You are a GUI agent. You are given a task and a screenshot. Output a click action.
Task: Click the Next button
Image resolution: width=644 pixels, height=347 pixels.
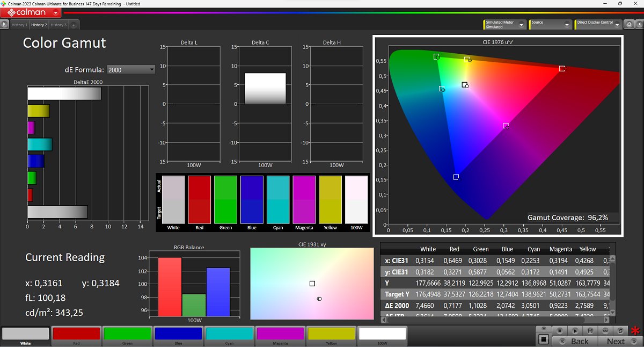616,341
